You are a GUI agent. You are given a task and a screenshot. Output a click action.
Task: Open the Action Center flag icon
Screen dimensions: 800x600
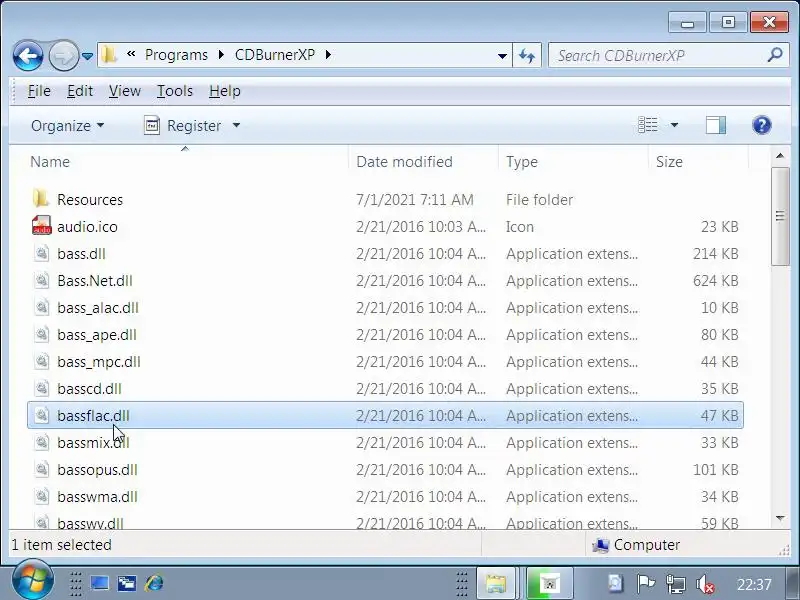[x=645, y=584]
